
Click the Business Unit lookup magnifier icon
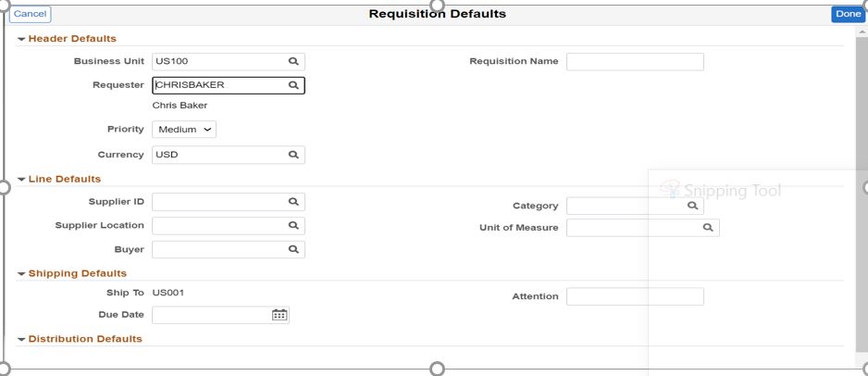pyautogui.click(x=292, y=62)
